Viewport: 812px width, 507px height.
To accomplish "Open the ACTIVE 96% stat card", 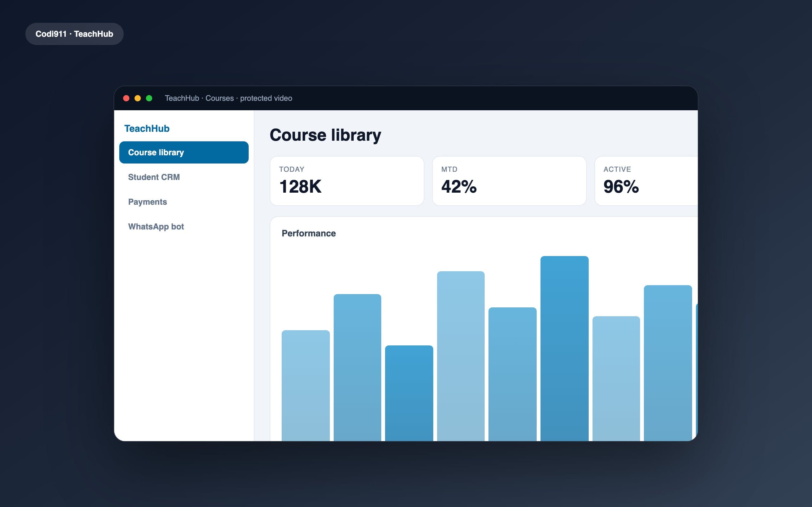I will [x=646, y=181].
